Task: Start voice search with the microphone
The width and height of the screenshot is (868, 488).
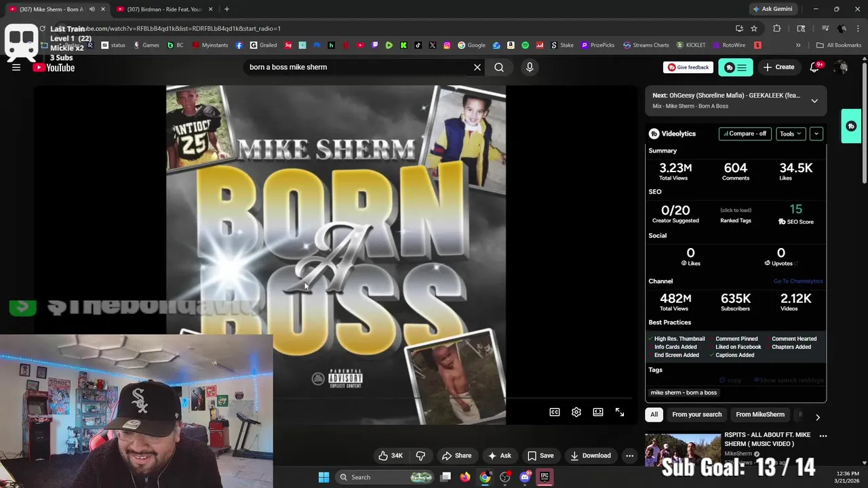Action: point(530,67)
